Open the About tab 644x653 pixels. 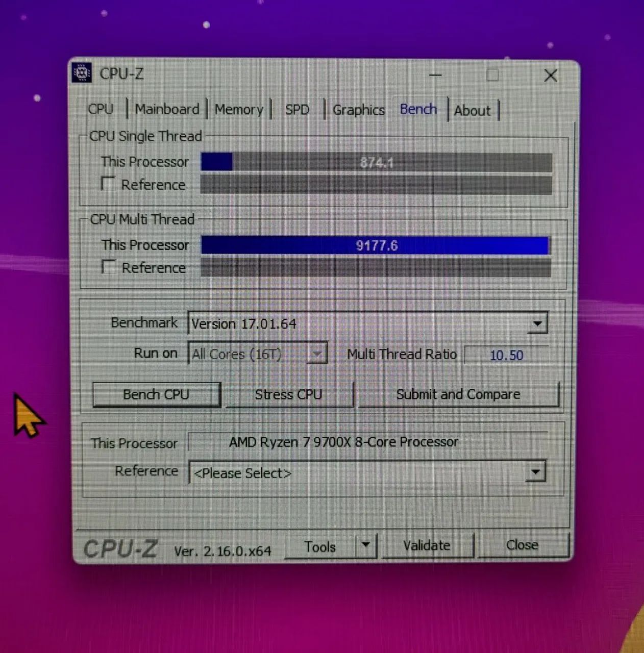(473, 111)
